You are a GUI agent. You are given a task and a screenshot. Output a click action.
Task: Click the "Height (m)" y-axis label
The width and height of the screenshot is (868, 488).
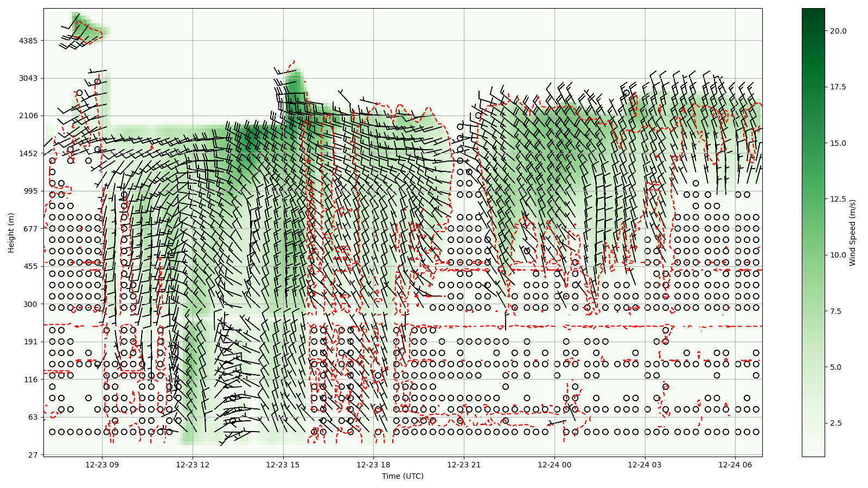point(11,232)
